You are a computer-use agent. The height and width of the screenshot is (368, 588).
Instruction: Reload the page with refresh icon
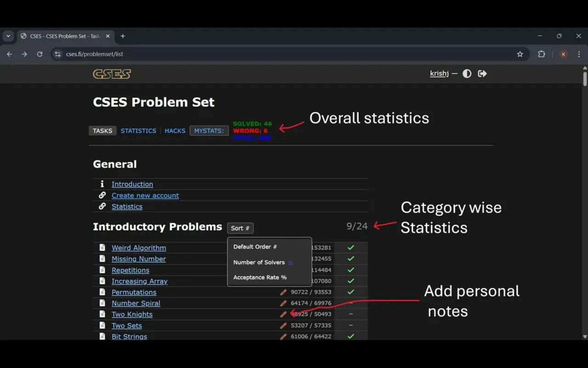[40, 54]
